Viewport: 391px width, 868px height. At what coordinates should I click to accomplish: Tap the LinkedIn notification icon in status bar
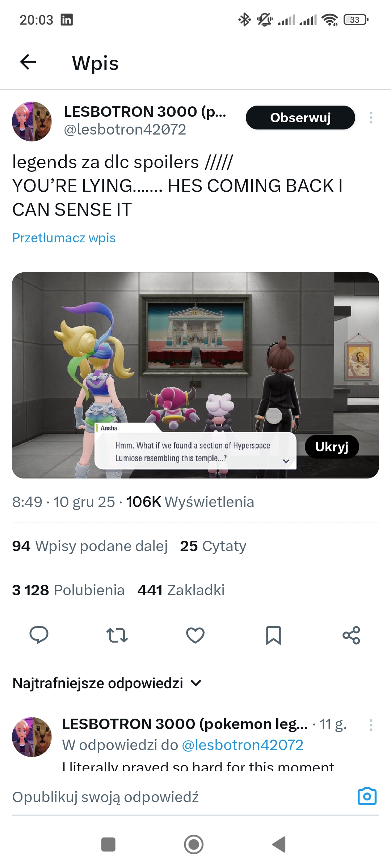tap(67, 20)
